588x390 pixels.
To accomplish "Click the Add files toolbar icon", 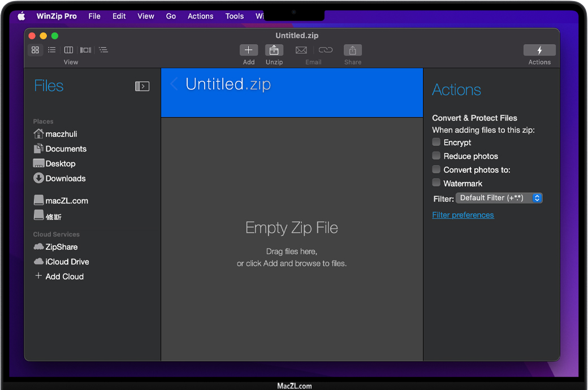I will point(248,50).
